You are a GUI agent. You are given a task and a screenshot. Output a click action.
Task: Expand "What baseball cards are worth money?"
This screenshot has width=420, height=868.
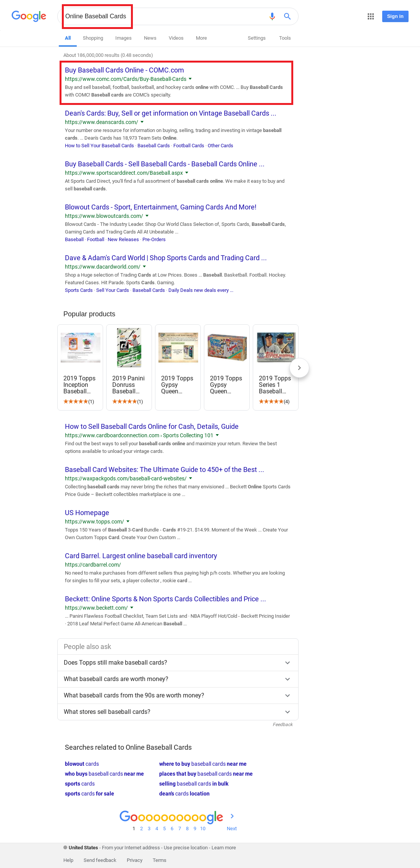coord(178,679)
